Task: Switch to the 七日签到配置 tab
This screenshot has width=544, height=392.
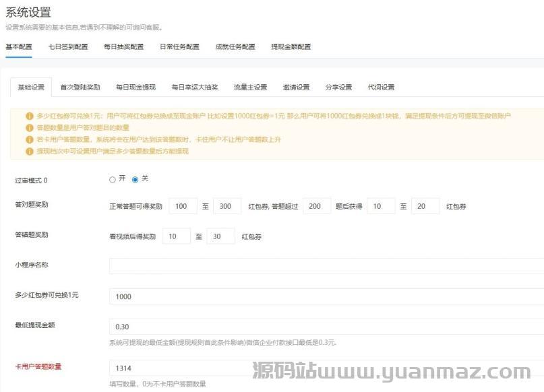Action: coord(68,47)
